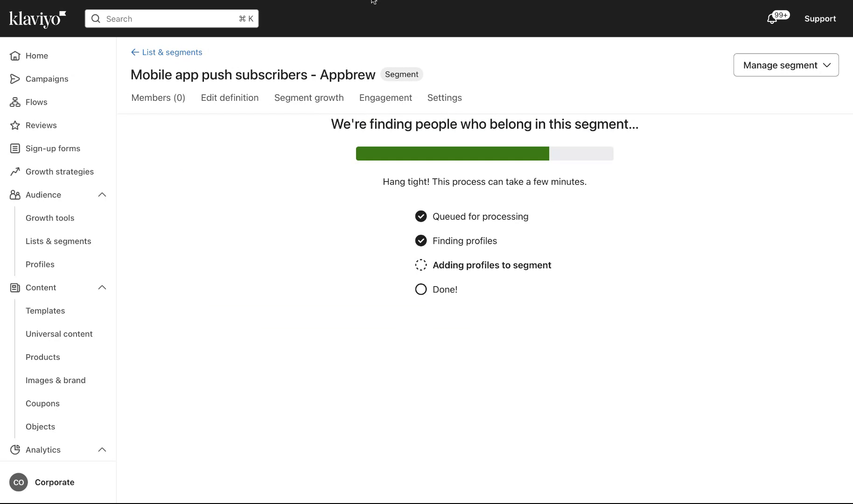Open the Members (0) tab
The width and height of the screenshot is (853, 504).
pyautogui.click(x=158, y=98)
